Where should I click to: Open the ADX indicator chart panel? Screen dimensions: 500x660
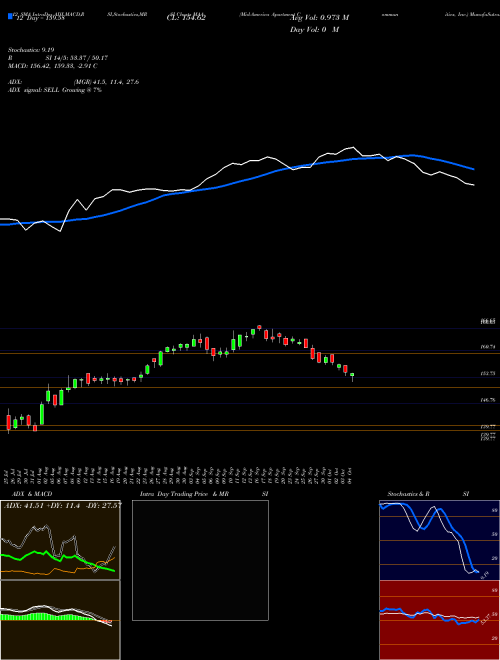(60, 540)
